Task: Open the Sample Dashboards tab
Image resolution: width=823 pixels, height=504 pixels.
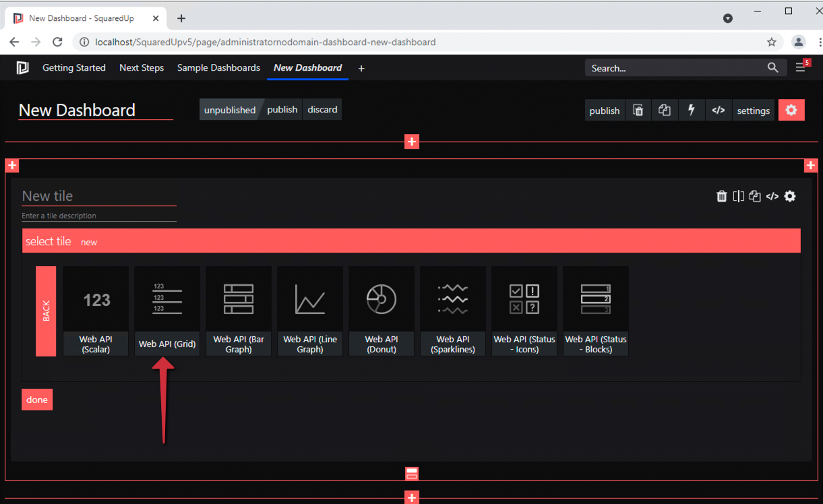Action: pyautogui.click(x=218, y=67)
